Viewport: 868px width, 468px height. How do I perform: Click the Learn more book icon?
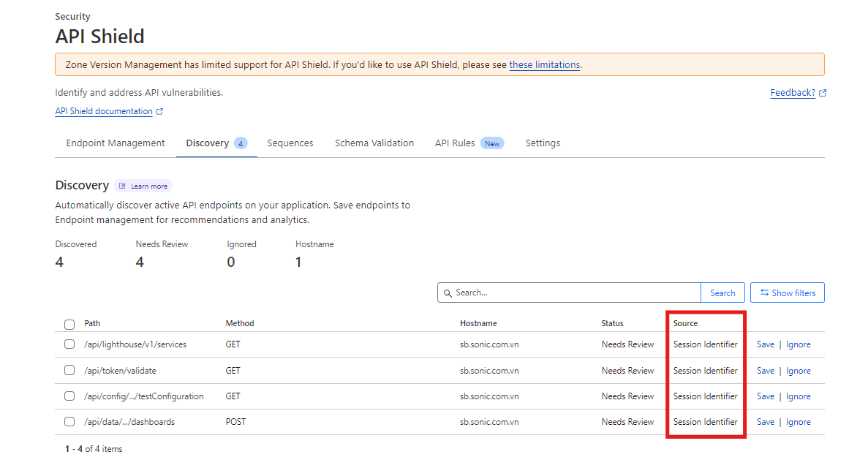click(x=123, y=186)
